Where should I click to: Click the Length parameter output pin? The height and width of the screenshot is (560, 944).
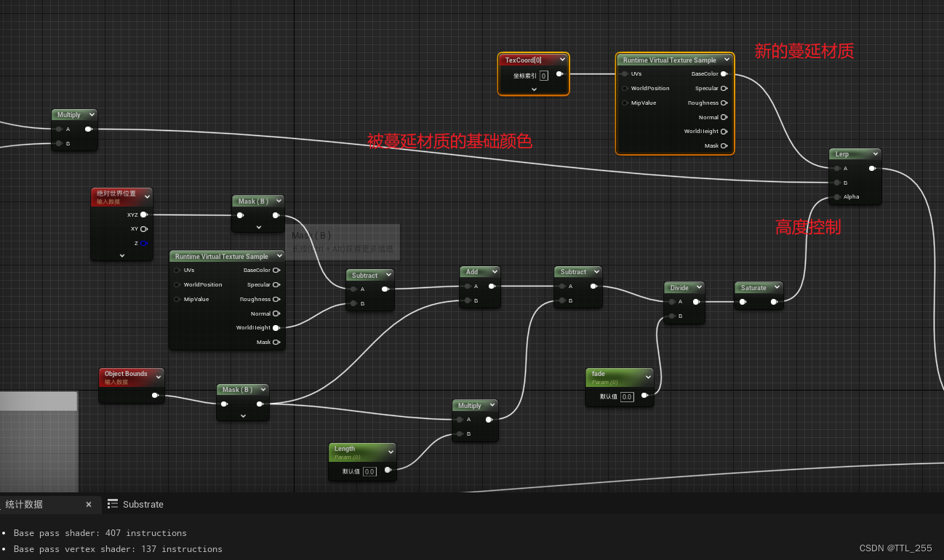[x=388, y=471]
